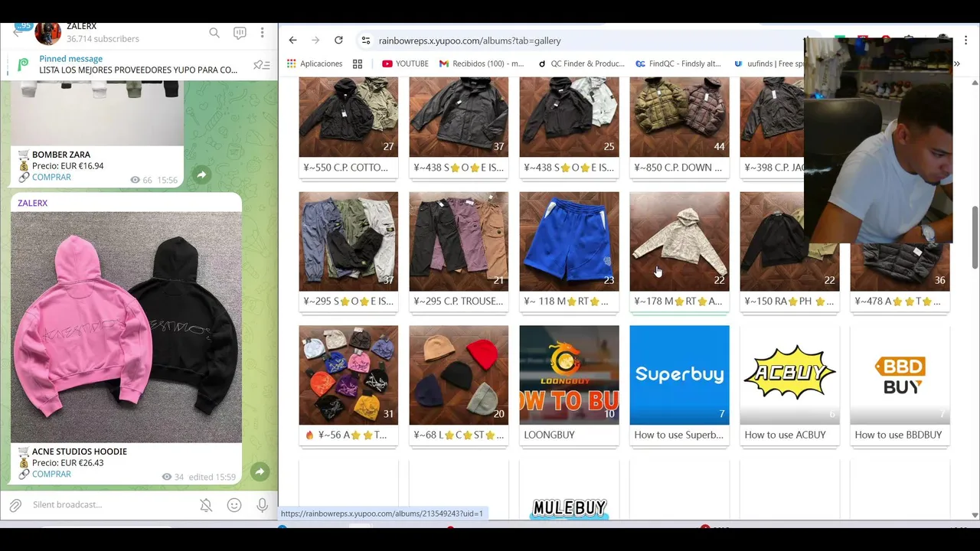This screenshot has width=980, height=551.
Task: Open the How to use ACBUY album
Action: 789,386
